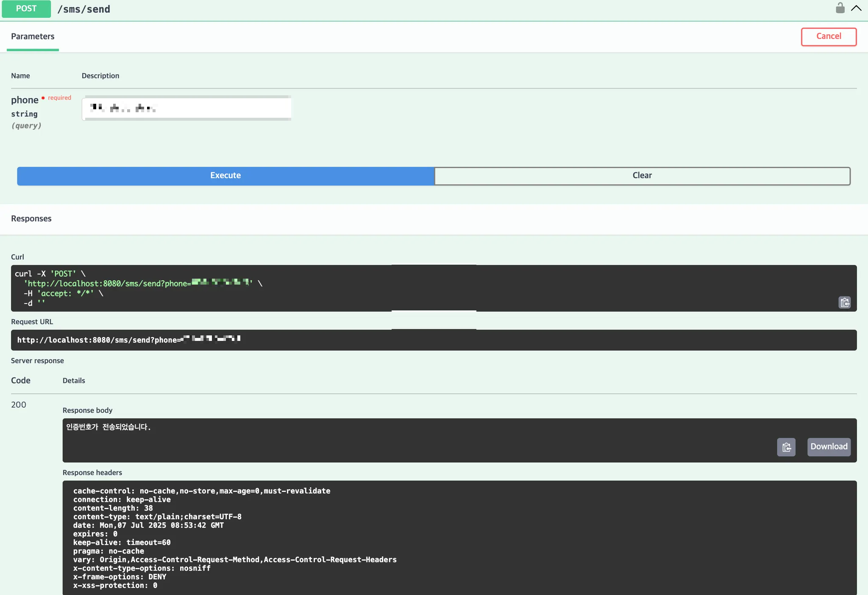868x595 pixels.
Task: Click the authorization lock icon
Action: click(x=840, y=8)
